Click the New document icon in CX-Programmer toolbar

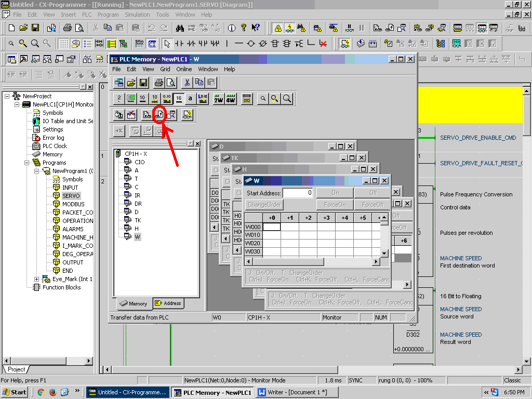click(11, 28)
